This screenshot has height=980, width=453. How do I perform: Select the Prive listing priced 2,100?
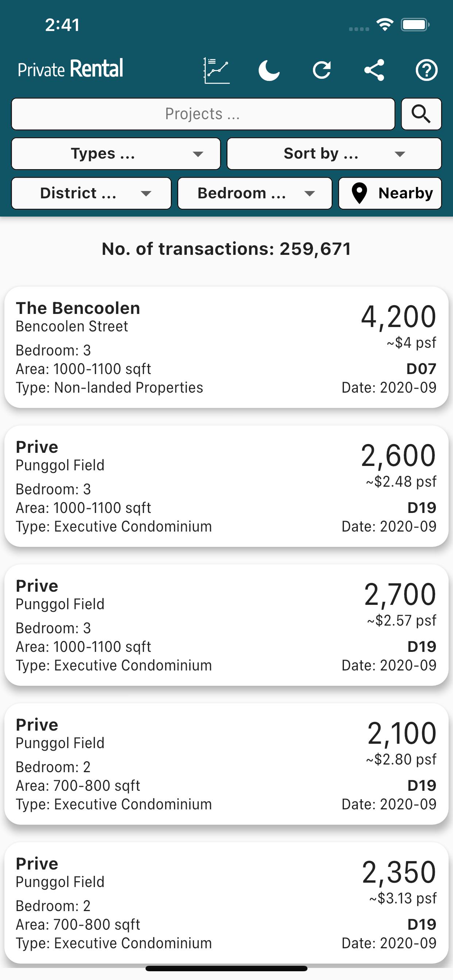coord(226,764)
